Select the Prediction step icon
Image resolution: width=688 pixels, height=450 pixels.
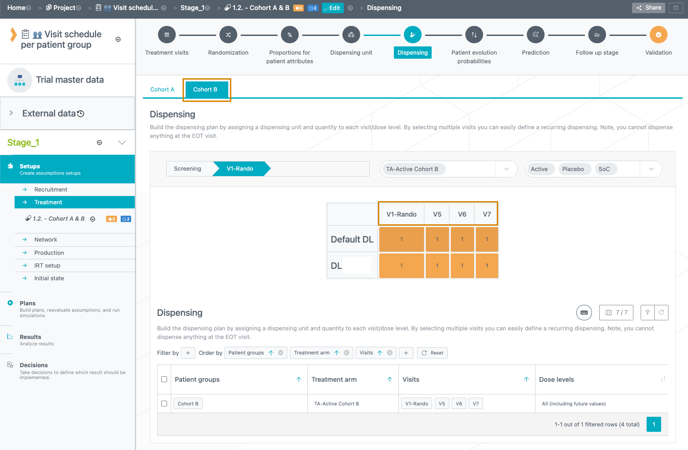pos(535,35)
